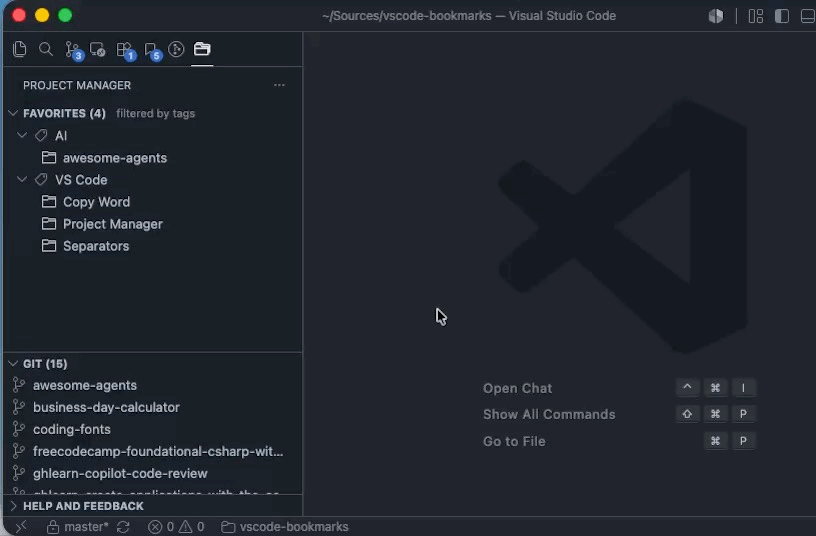Open Extensions view with badge 1
Screen dimensions: 816x536
coord(125,50)
